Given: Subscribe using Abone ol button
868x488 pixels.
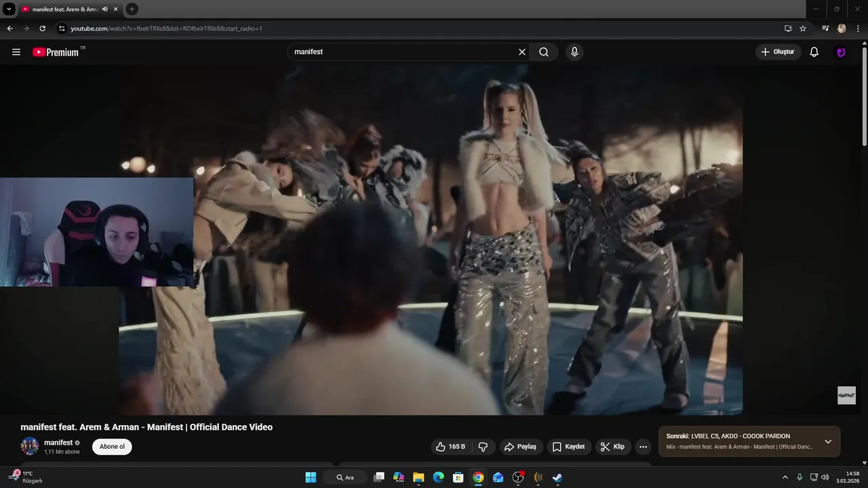Looking at the screenshot, I should click(x=112, y=447).
